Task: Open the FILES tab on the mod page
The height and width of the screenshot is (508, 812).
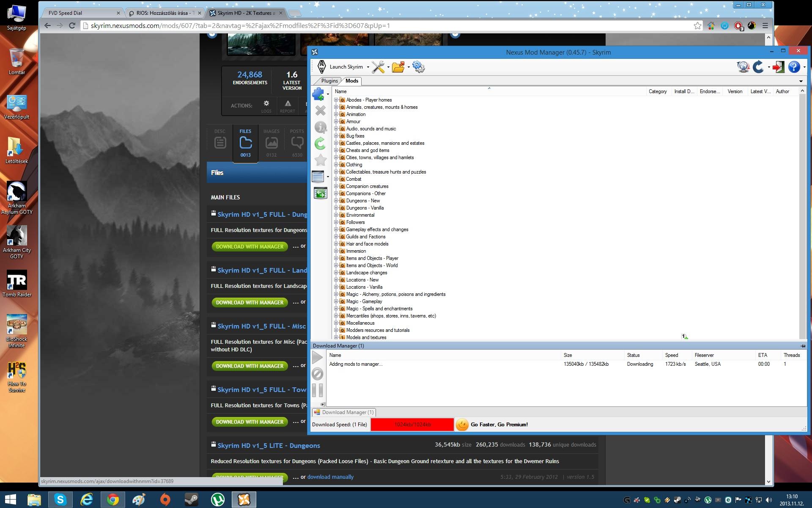Action: tap(245, 143)
